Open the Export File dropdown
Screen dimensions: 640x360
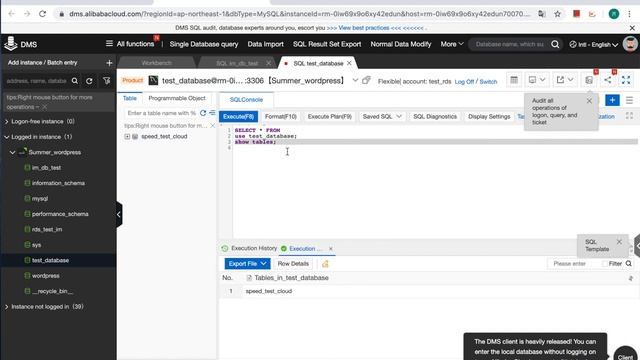click(x=247, y=264)
